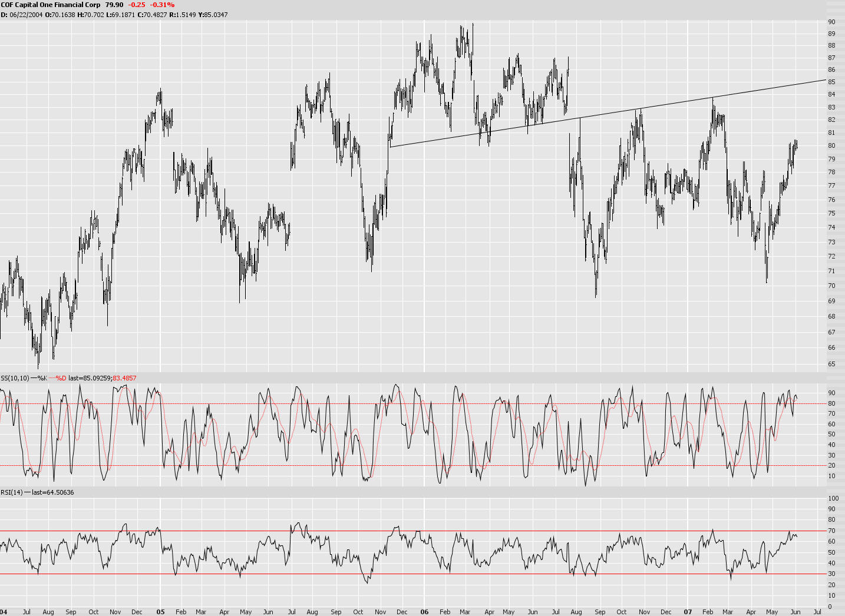Viewport: 845px width, 616px height.
Task: Click the 100 level on the RSI axis
Action: click(x=833, y=498)
